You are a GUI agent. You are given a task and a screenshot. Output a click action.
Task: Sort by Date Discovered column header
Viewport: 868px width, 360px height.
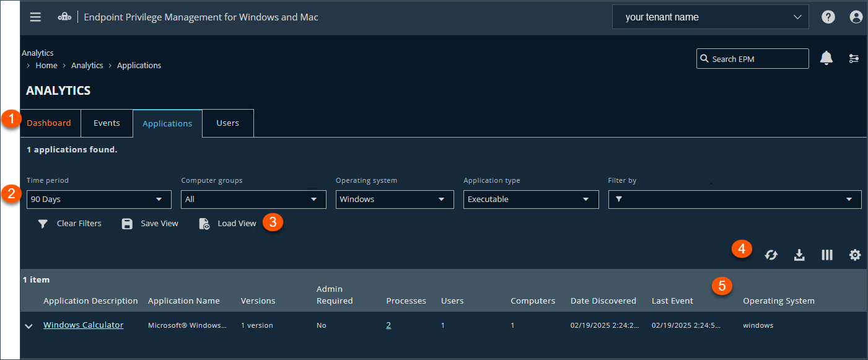(x=603, y=301)
